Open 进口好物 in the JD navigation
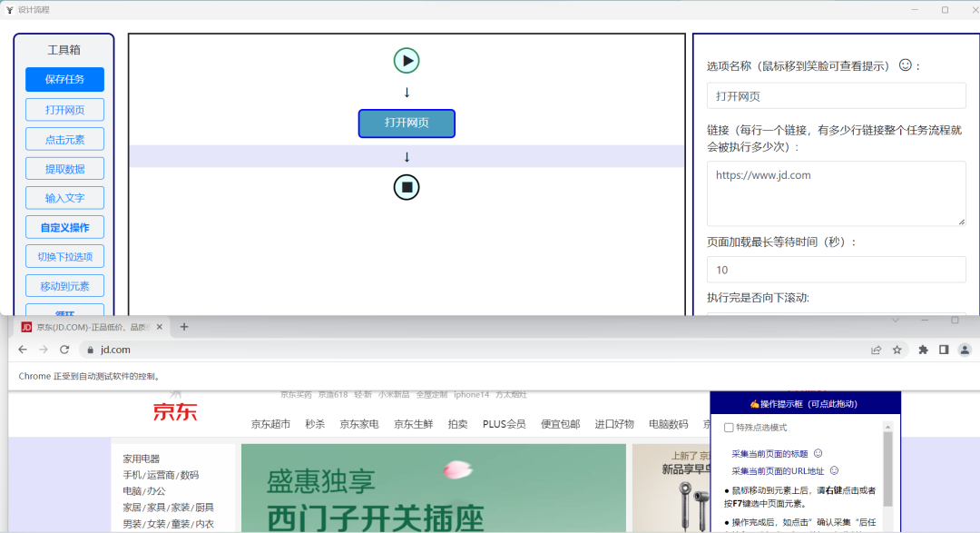 point(613,424)
